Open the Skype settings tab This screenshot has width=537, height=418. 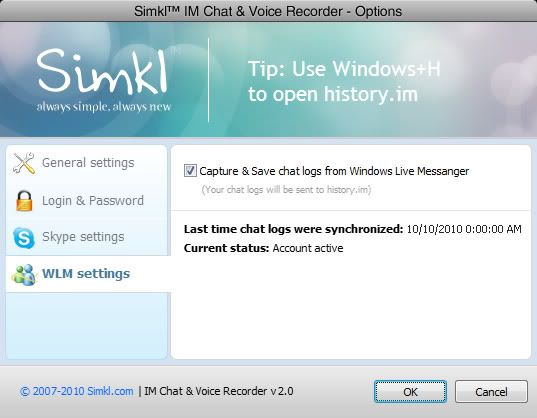pyautogui.click(x=87, y=237)
